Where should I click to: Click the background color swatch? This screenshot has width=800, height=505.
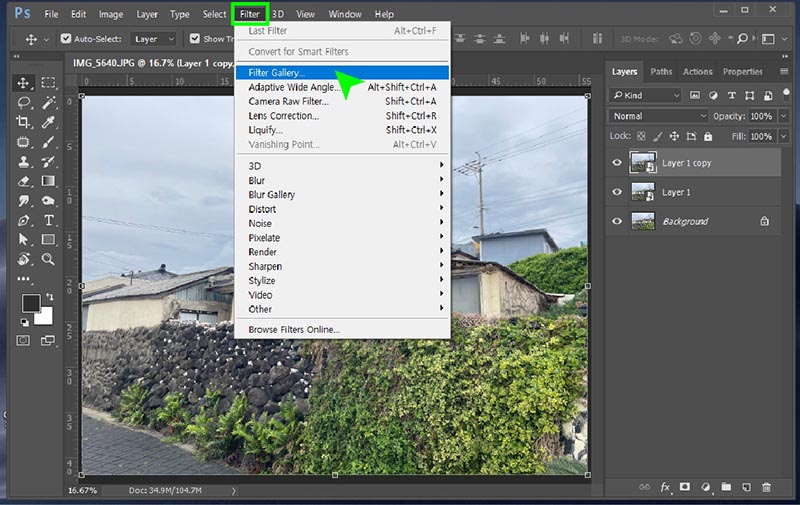coord(45,317)
